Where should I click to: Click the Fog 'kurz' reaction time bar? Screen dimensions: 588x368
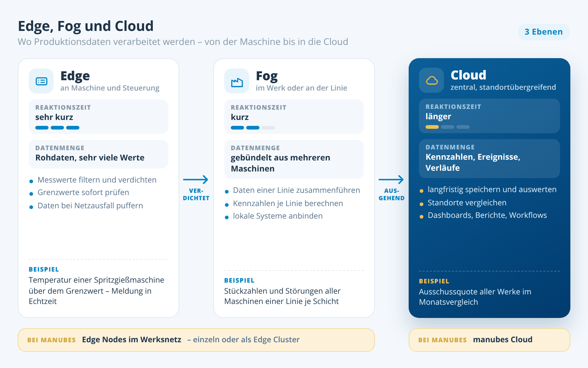click(253, 128)
